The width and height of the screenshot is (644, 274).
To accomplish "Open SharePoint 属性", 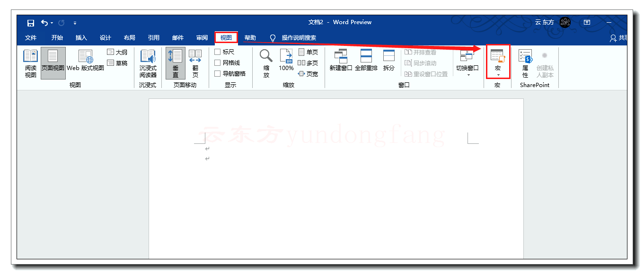I will (525, 63).
